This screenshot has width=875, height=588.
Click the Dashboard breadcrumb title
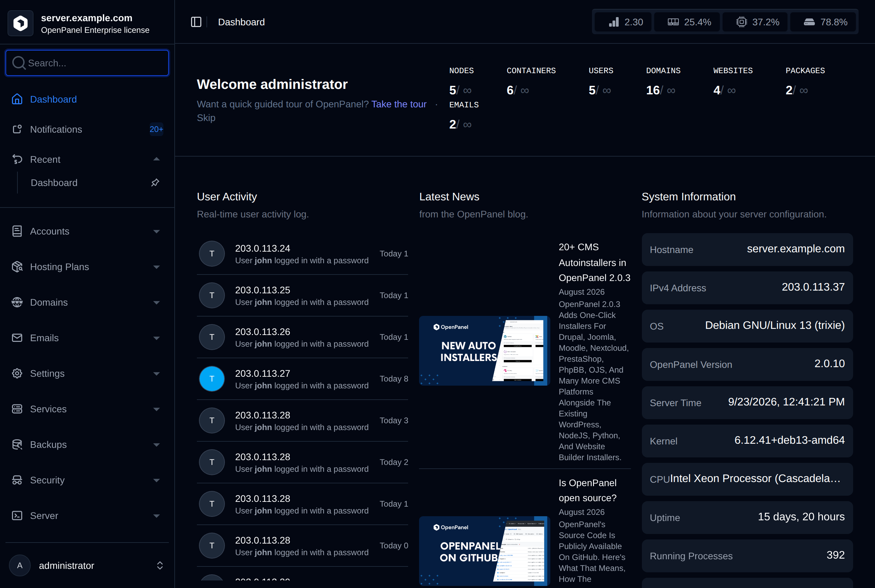tap(241, 22)
